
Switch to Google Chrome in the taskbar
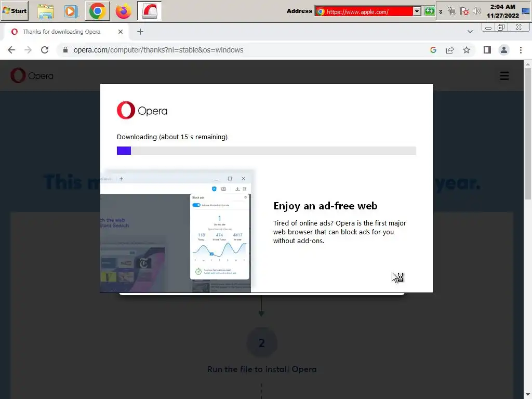97,11
